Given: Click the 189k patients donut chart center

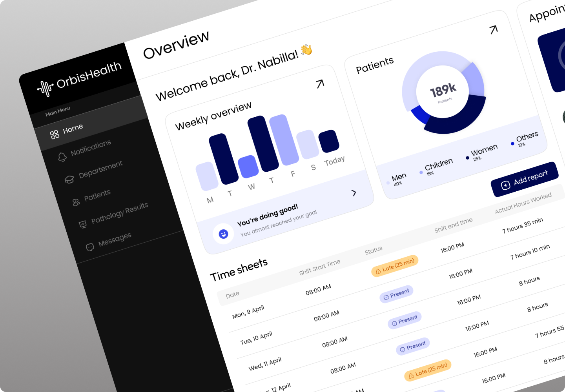Looking at the screenshot, I should [443, 93].
